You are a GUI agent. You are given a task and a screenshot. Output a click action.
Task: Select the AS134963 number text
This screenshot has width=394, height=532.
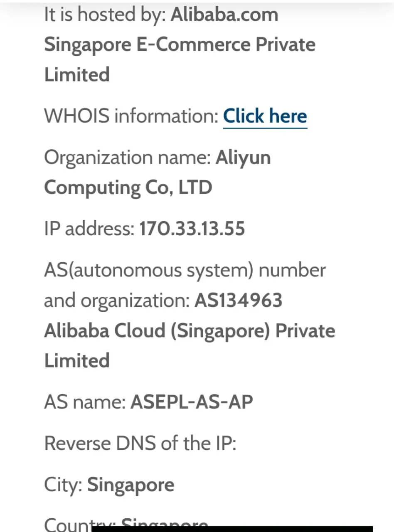(238, 300)
